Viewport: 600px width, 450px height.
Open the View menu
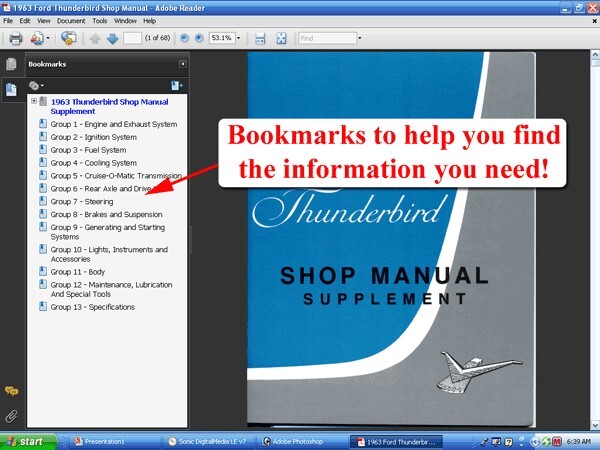44,21
